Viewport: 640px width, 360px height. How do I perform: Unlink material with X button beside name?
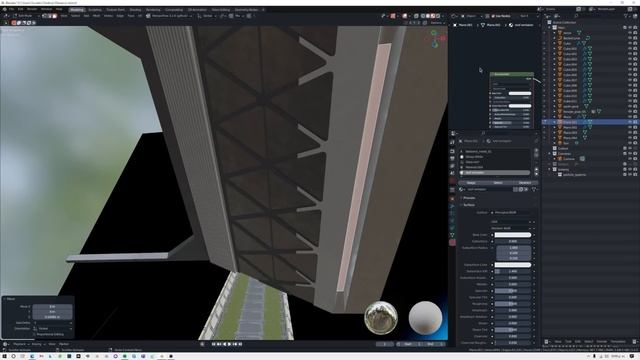pos(527,189)
